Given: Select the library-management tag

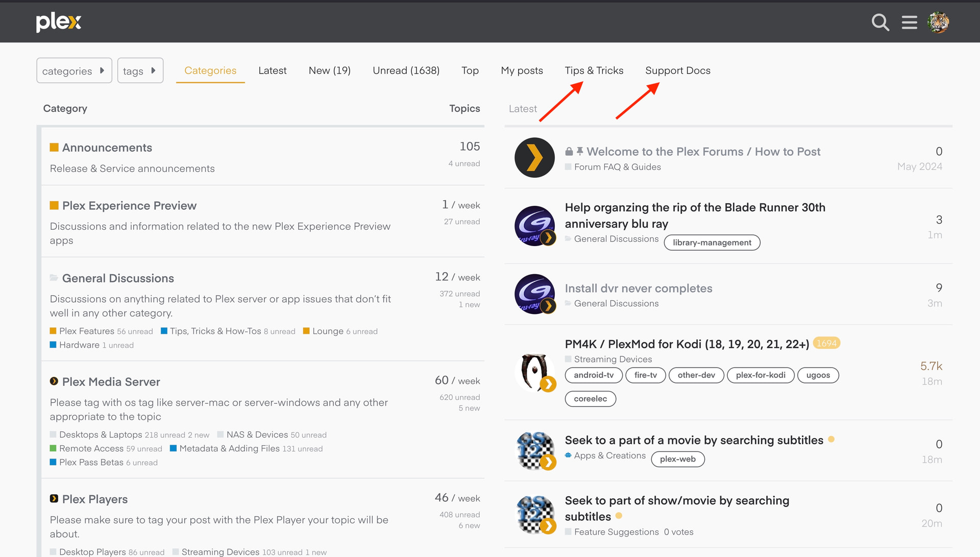Looking at the screenshot, I should [712, 243].
